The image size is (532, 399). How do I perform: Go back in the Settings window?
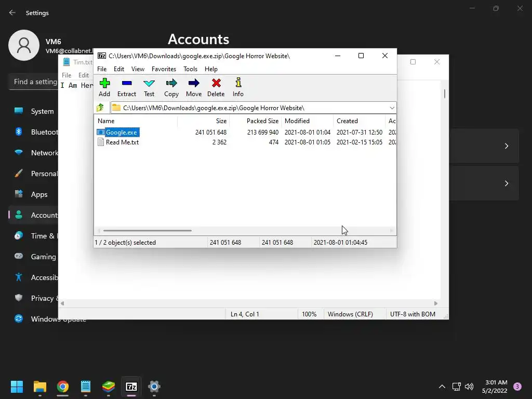coord(12,12)
